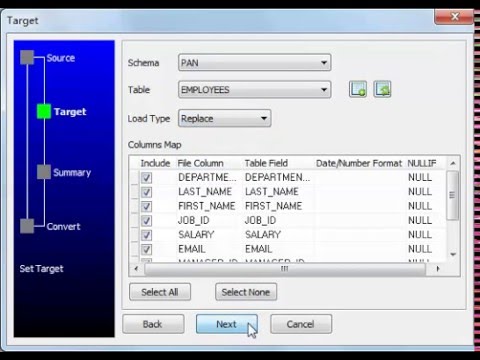Click EMAIL in the Table Field column
The image size is (480, 360).
[x=259, y=249]
